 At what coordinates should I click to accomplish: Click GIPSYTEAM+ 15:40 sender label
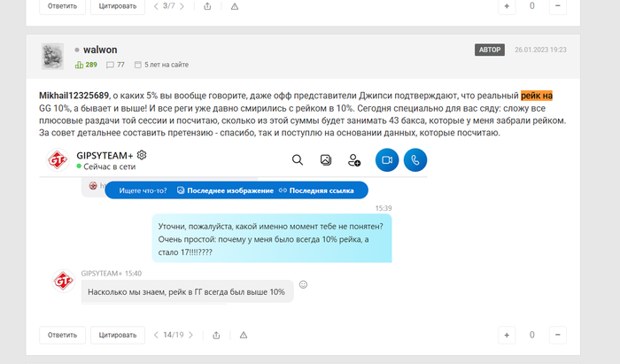pyautogui.click(x=111, y=274)
